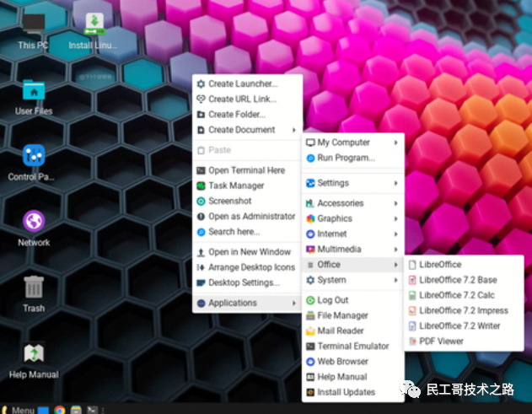532x414 pixels.
Task: Launch LibreOffice from Office submenu
Action: tap(464, 265)
